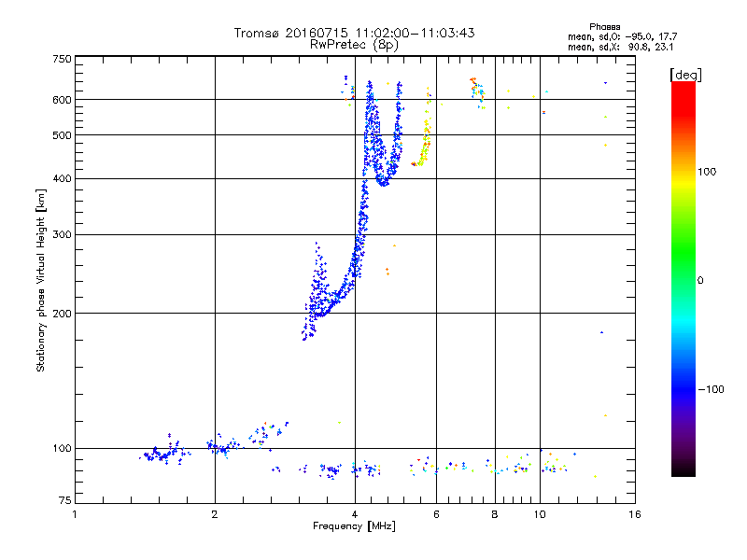747x560 pixels.
Task: Click the "RwPretec (8p)" subtitle
Action: click(354, 45)
